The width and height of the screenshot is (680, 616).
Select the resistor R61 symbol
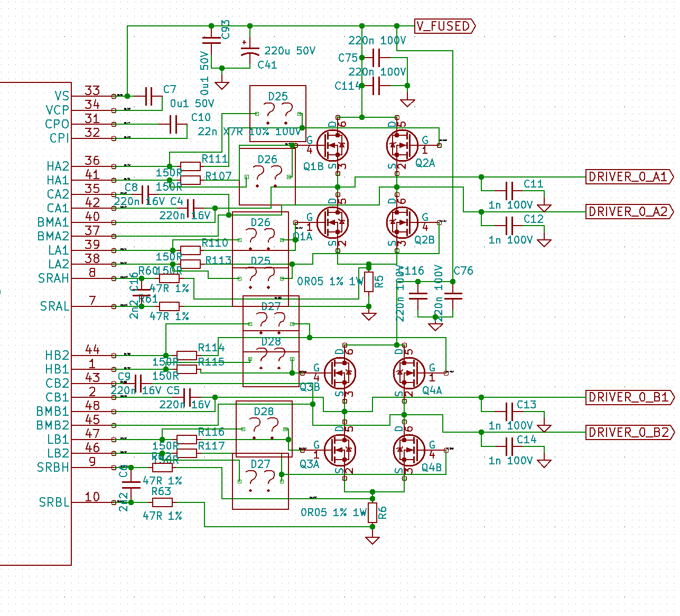point(170,306)
